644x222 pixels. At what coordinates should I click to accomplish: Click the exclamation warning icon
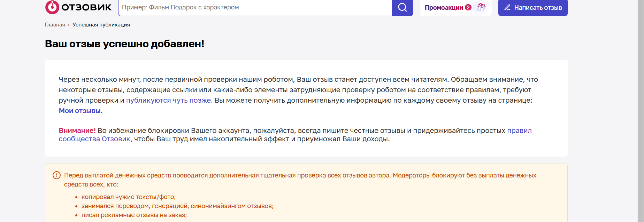pyautogui.click(x=56, y=175)
